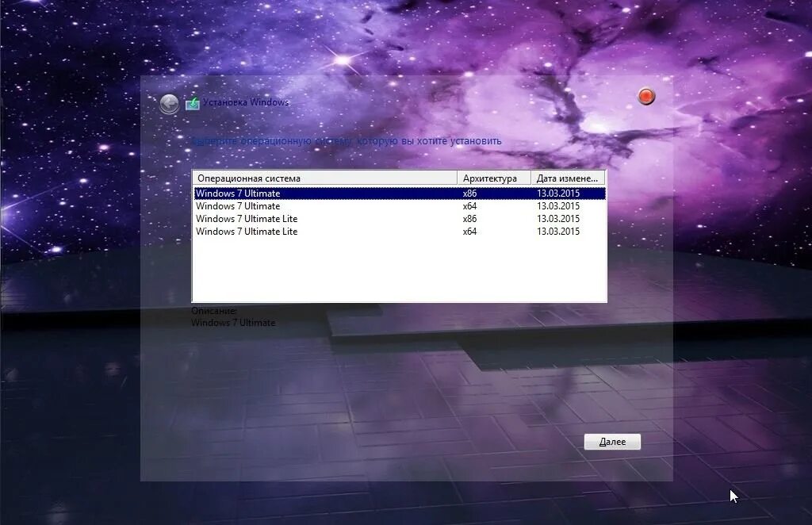
Task: Click the Установка Windows title text
Action: click(x=246, y=102)
